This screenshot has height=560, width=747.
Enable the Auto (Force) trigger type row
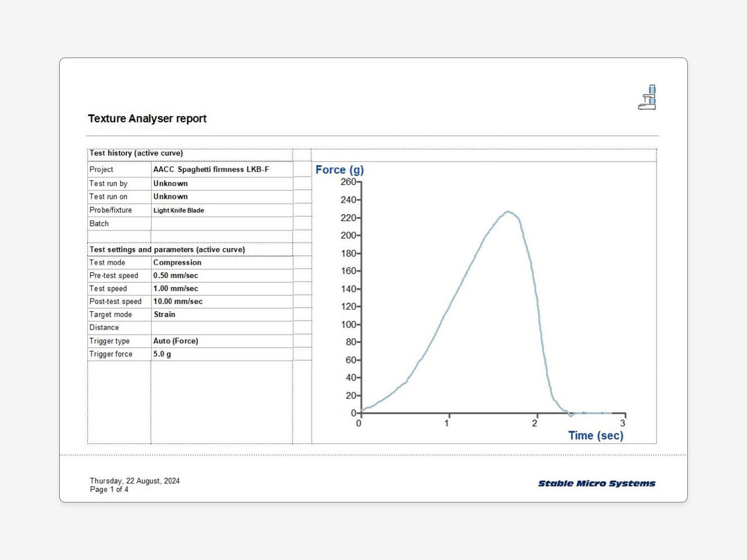176,341
